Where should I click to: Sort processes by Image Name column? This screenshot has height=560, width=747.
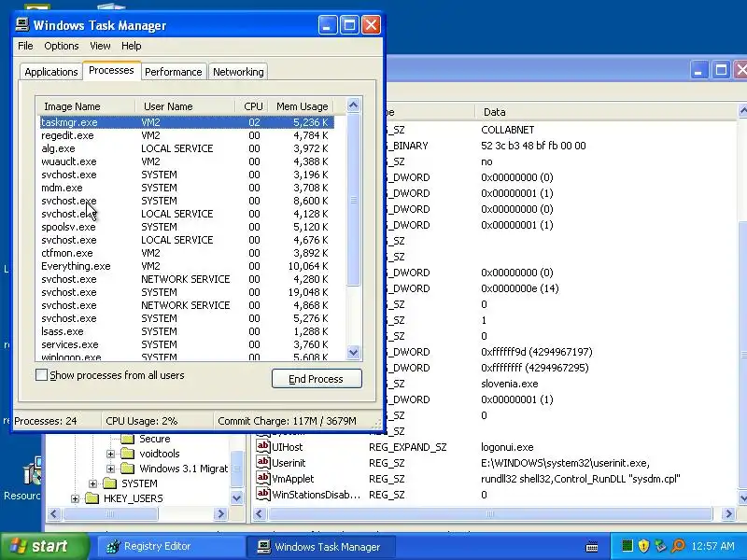tap(86, 106)
